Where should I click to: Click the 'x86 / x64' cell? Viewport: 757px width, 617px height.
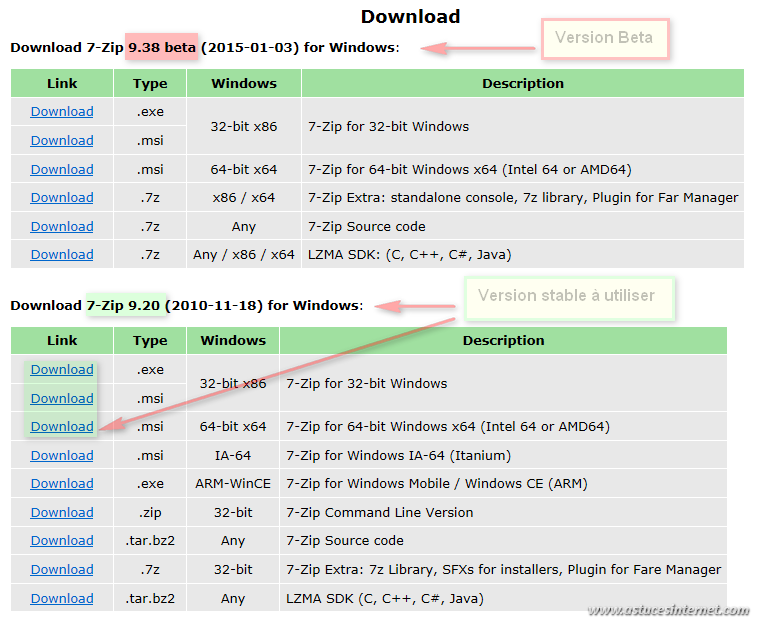tap(244, 197)
